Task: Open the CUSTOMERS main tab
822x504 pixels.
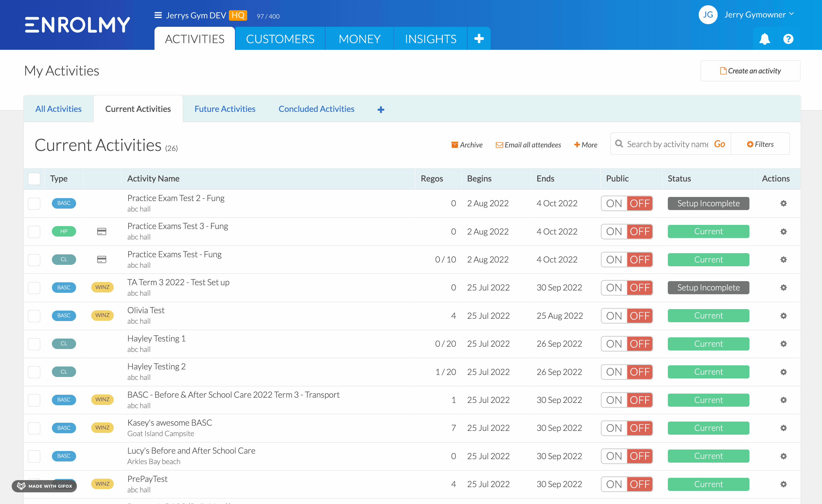Action: (280, 39)
